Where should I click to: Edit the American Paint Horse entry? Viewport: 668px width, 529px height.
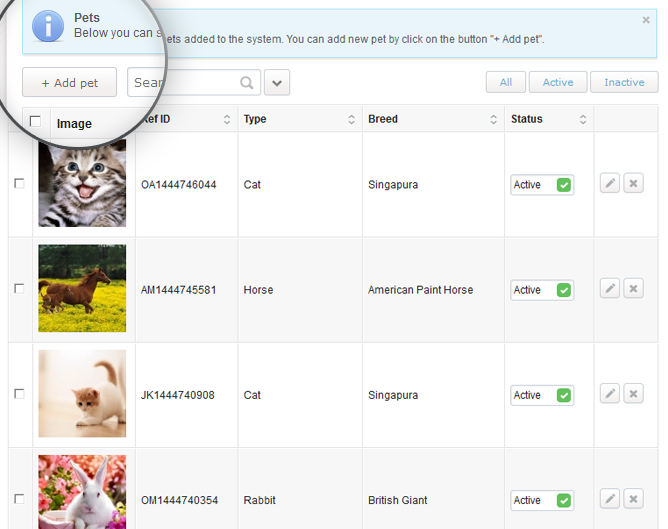tap(610, 289)
